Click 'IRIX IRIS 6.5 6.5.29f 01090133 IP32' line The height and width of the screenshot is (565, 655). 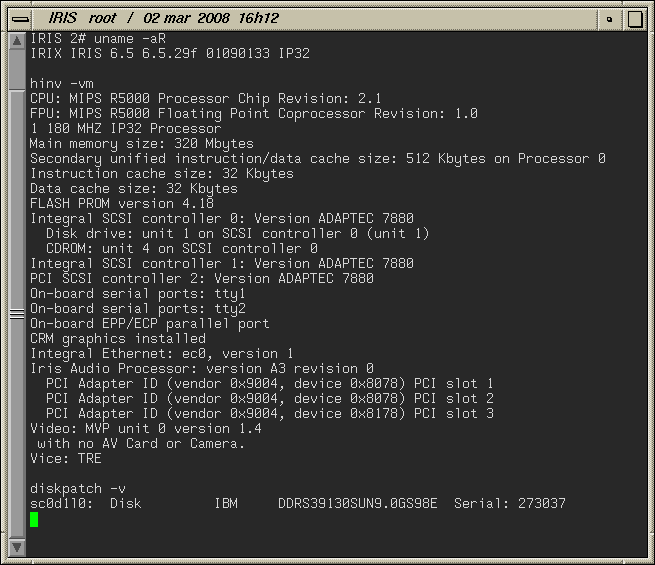170,54
